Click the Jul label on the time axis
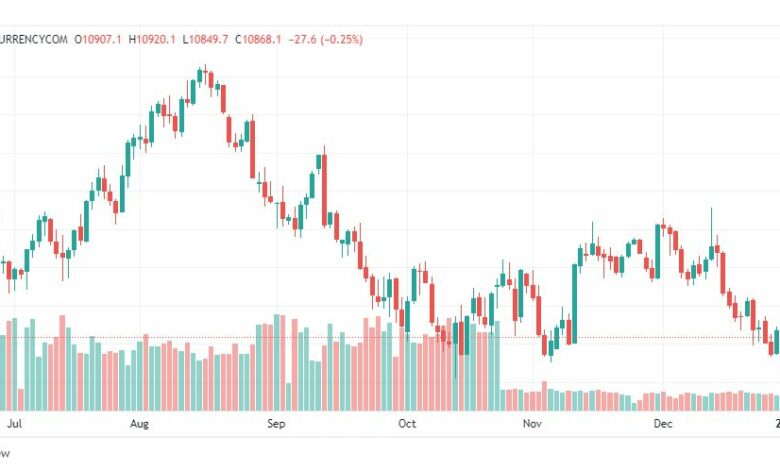The image size is (780, 470). pos(14,424)
